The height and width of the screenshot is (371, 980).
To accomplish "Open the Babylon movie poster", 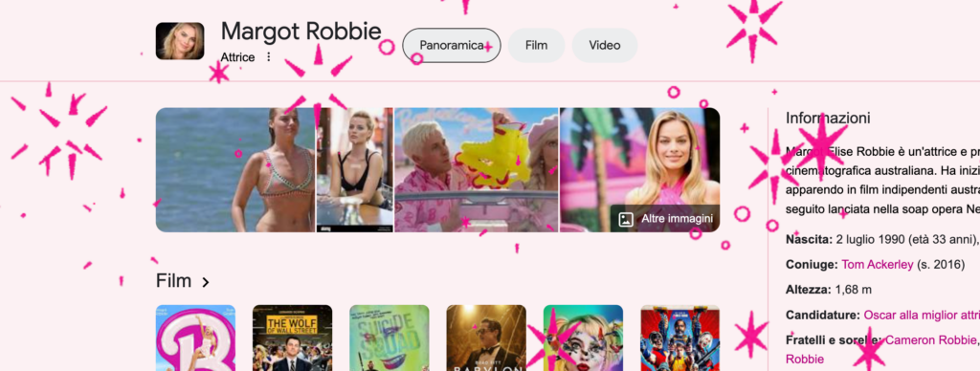I will pos(486,338).
